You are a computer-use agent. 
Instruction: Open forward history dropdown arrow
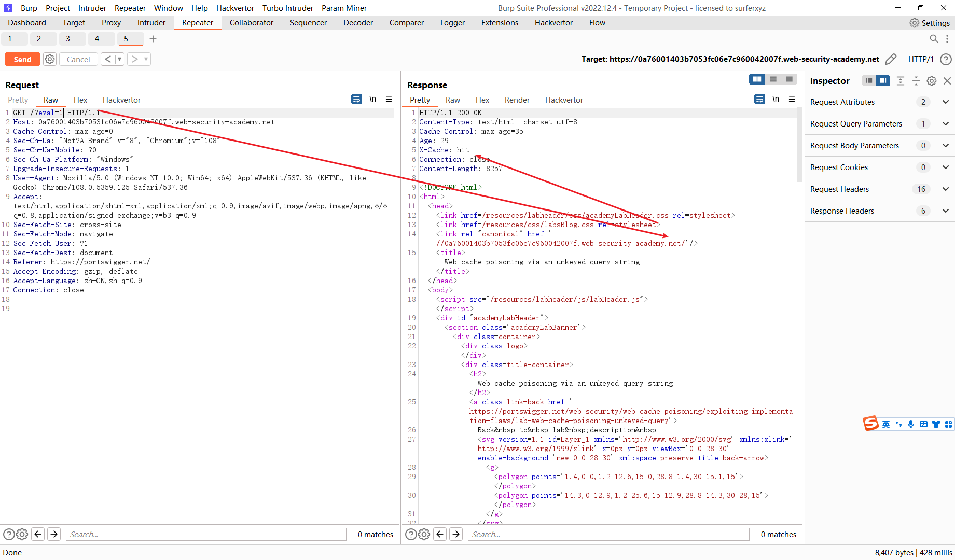146,59
